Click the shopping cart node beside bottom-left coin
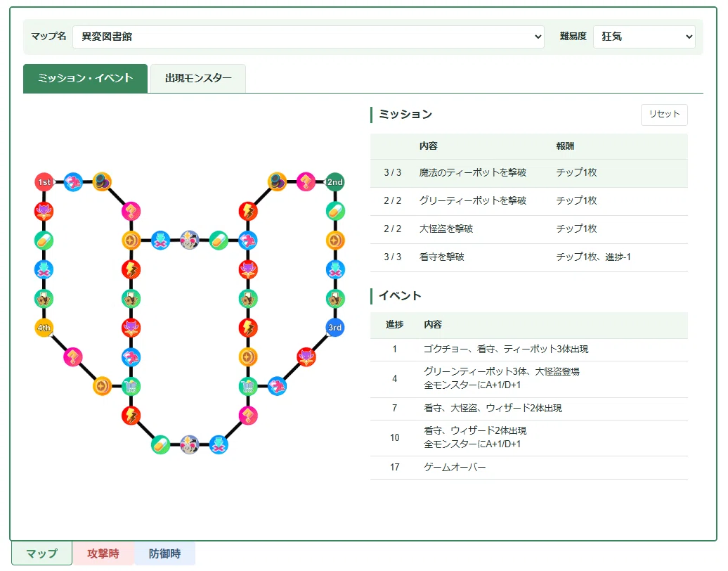 point(131,386)
